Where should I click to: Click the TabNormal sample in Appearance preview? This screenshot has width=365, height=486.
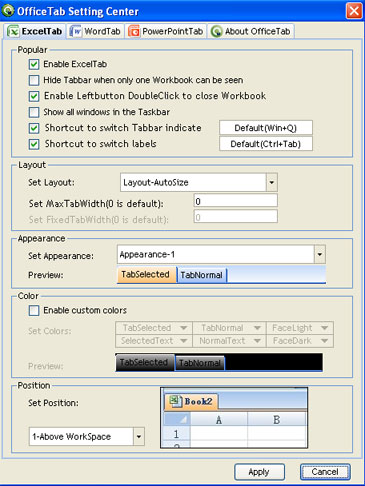click(201, 275)
